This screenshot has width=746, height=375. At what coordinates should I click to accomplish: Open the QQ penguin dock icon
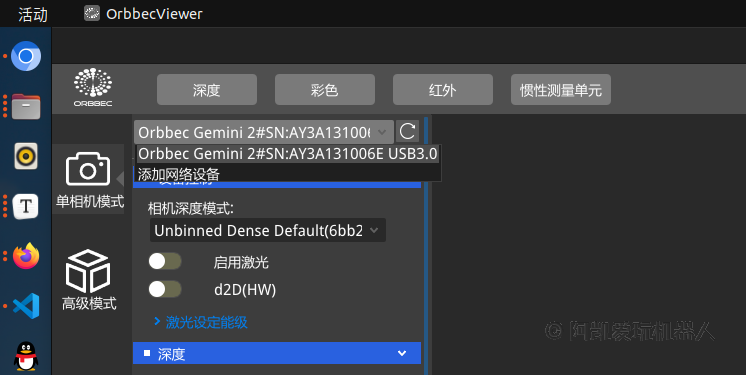point(26,356)
